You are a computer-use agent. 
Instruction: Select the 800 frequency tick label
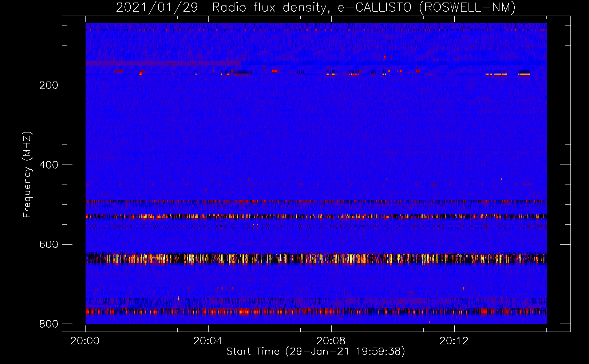pos(49,324)
